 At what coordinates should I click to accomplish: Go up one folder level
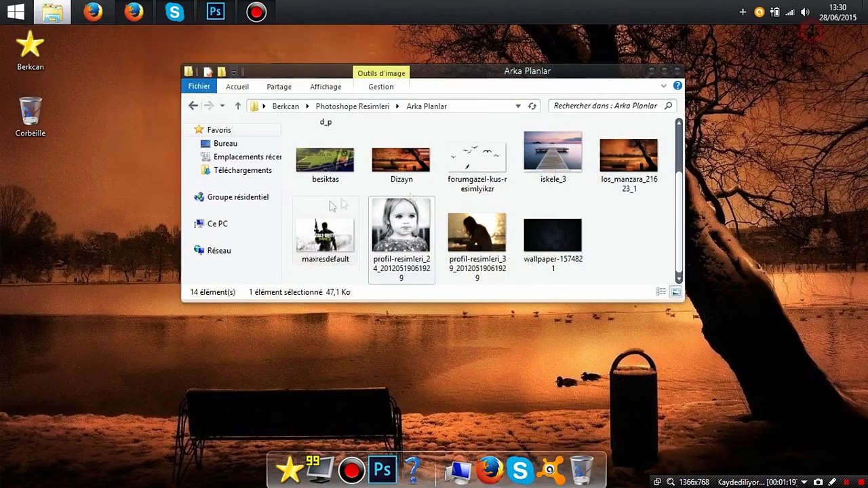click(x=238, y=106)
